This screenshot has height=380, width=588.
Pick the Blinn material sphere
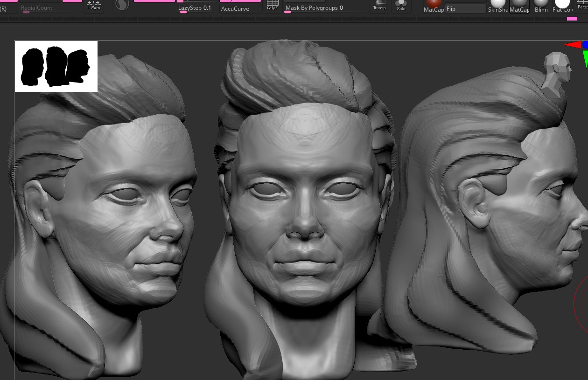[x=541, y=6]
